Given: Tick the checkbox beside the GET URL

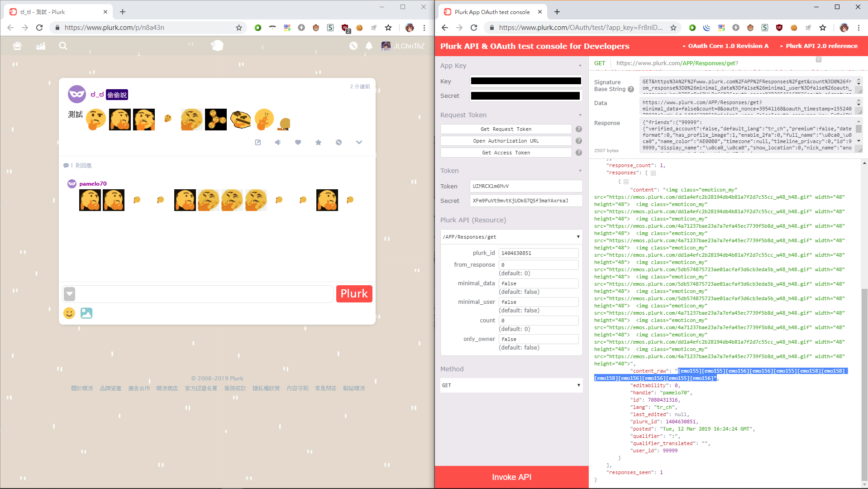Looking at the screenshot, I should (x=818, y=59).
